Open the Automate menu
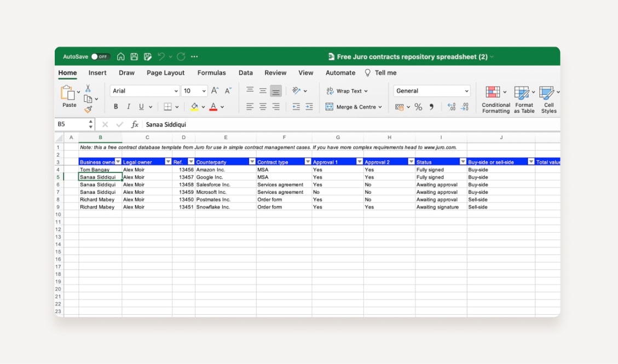618x364 pixels. pyautogui.click(x=340, y=72)
